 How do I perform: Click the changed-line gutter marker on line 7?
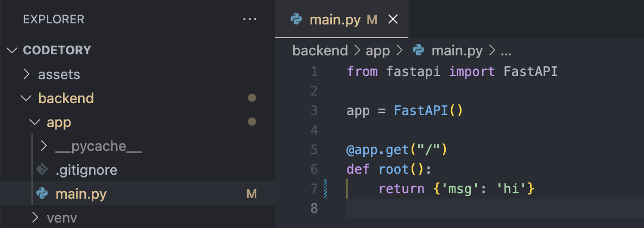click(x=325, y=189)
